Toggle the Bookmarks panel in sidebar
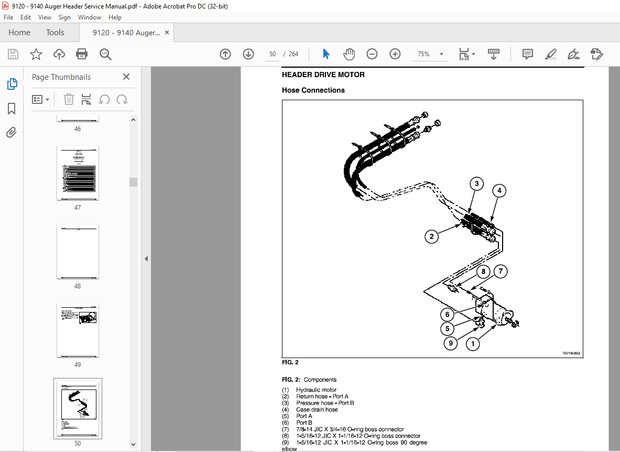The height and width of the screenshot is (452, 620). (x=12, y=108)
